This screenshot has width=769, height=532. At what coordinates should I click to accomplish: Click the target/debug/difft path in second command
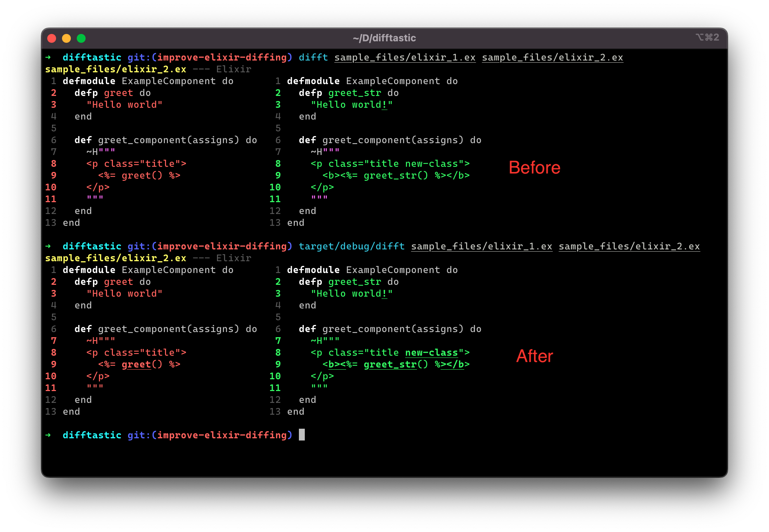tap(351, 246)
